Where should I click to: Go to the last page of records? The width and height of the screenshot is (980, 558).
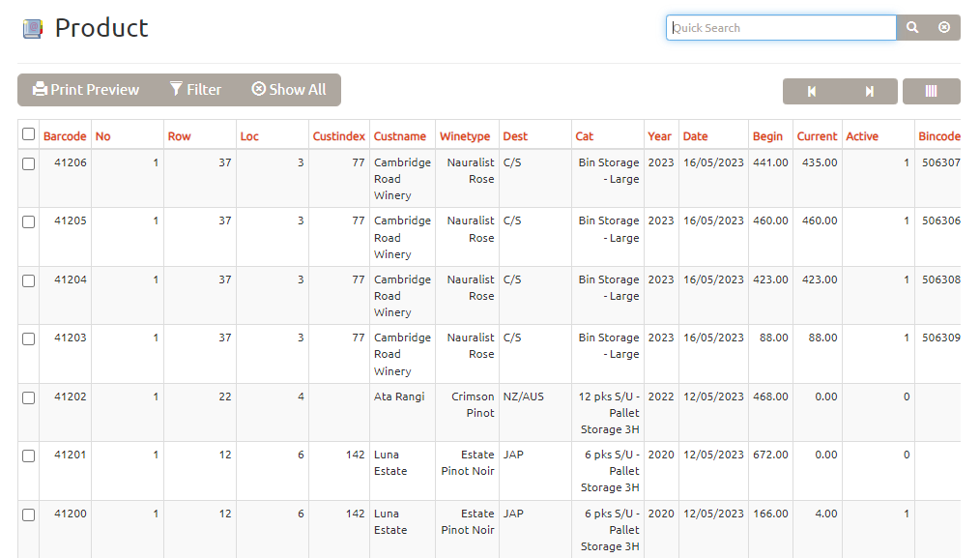pos(870,91)
